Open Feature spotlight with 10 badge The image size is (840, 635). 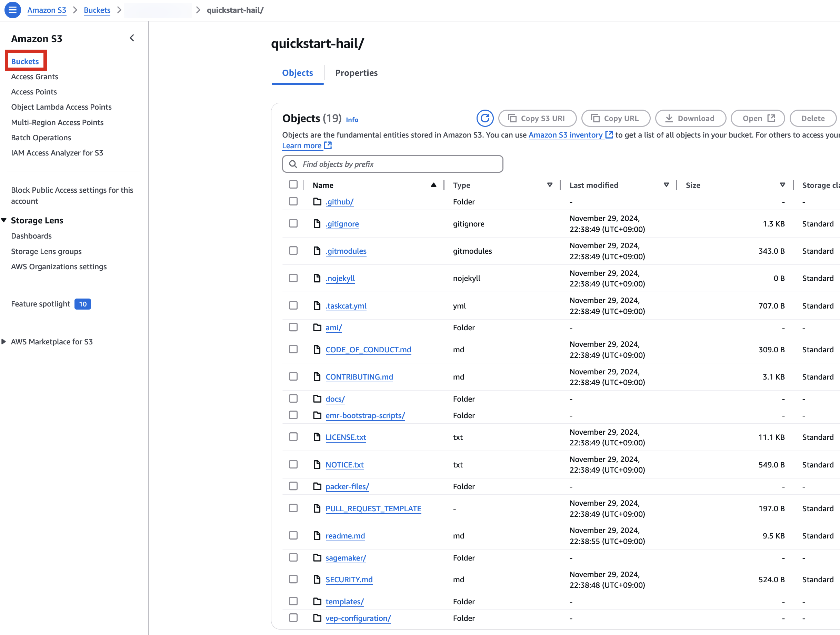click(51, 304)
